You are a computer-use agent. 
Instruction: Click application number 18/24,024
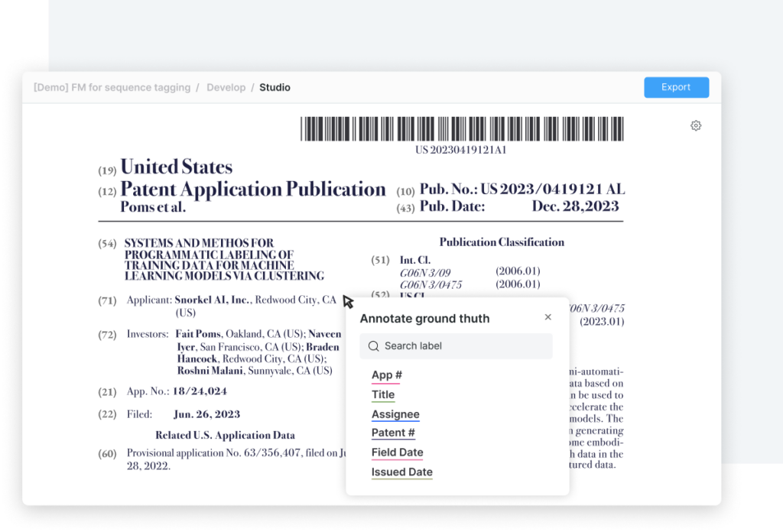pyautogui.click(x=200, y=391)
